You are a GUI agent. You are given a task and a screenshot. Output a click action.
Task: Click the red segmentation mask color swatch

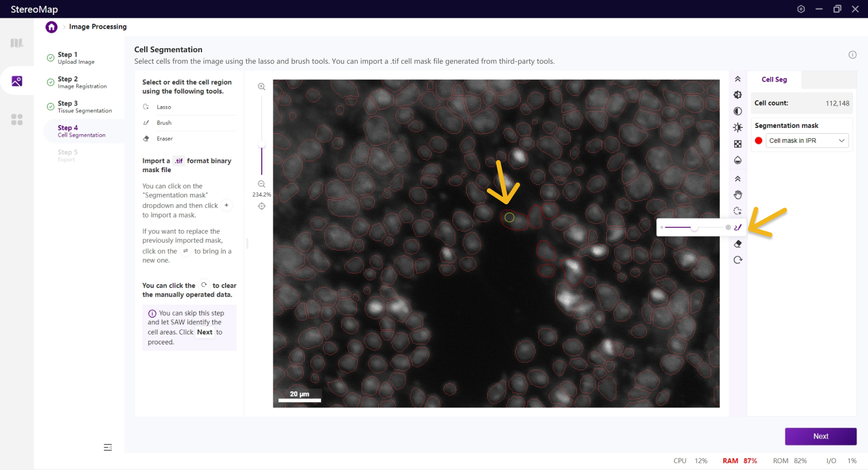click(x=758, y=141)
